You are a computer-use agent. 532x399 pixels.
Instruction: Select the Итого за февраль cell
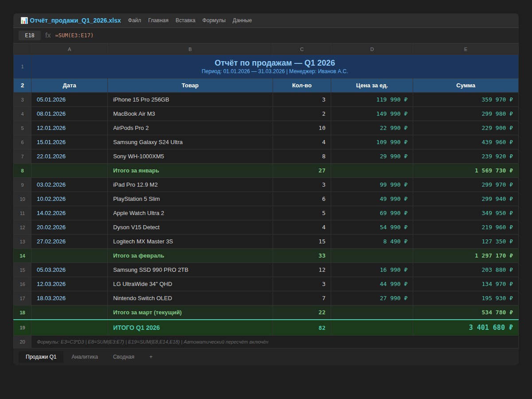pyautogui.click(x=190, y=256)
